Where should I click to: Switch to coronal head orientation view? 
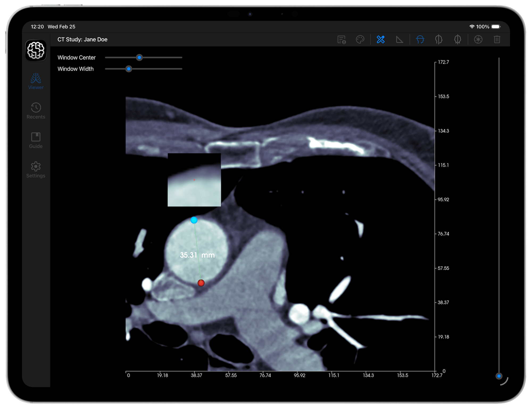458,39
